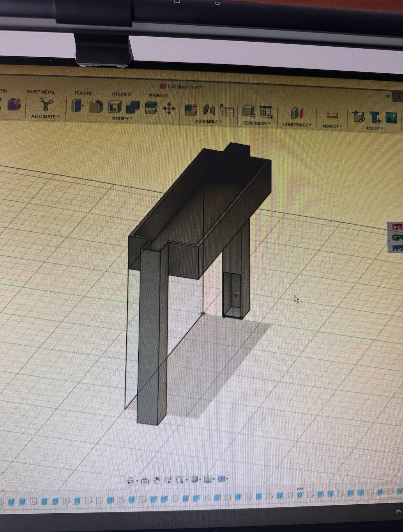
Task: Open the CONSTRUCT dropdown menu
Action: pyautogui.click(x=297, y=125)
